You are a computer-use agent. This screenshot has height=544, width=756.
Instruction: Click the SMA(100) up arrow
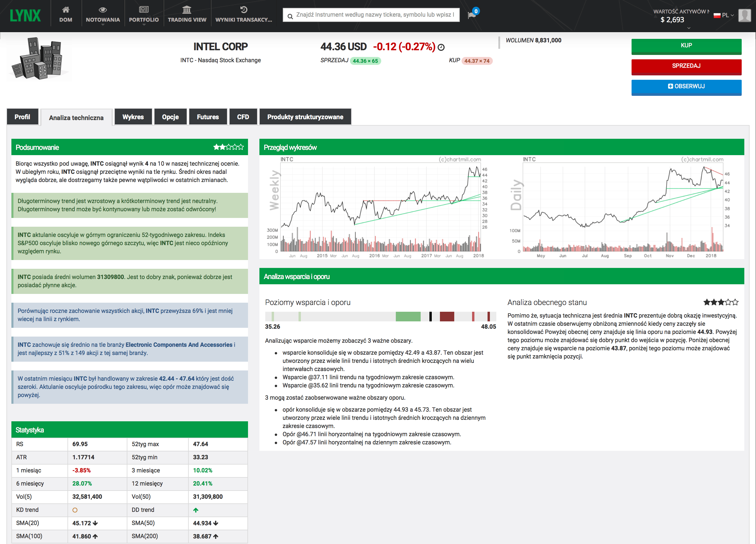coord(95,536)
